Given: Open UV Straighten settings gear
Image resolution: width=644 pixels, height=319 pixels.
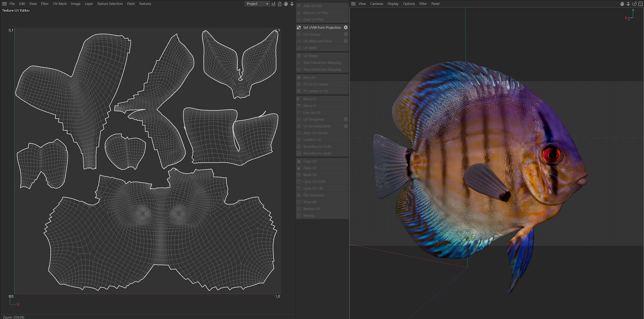Looking at the screenshot, I should pyautogui.click(x=346, y=119).
